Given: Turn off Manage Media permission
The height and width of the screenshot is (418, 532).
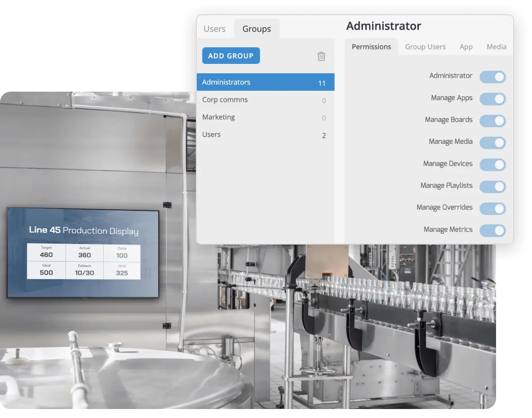Looking at the screenshot, I should [x=492, y=143].
